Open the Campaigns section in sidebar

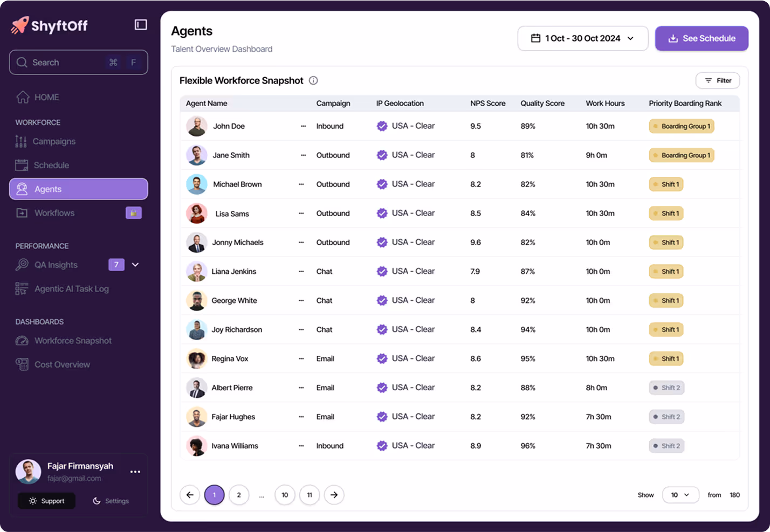[22, 141]
